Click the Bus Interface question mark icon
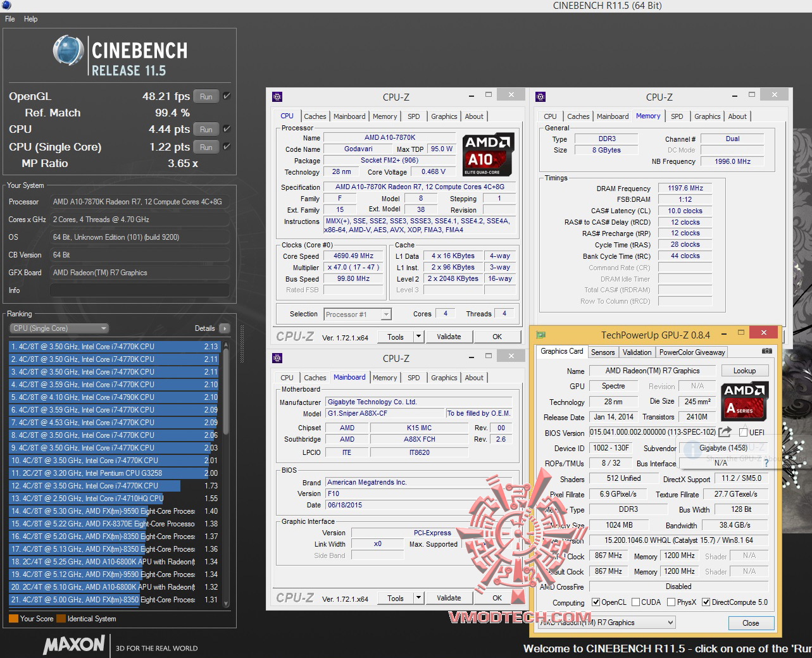Viewport: 812px width, 658px height. click(x=766, y=463)
